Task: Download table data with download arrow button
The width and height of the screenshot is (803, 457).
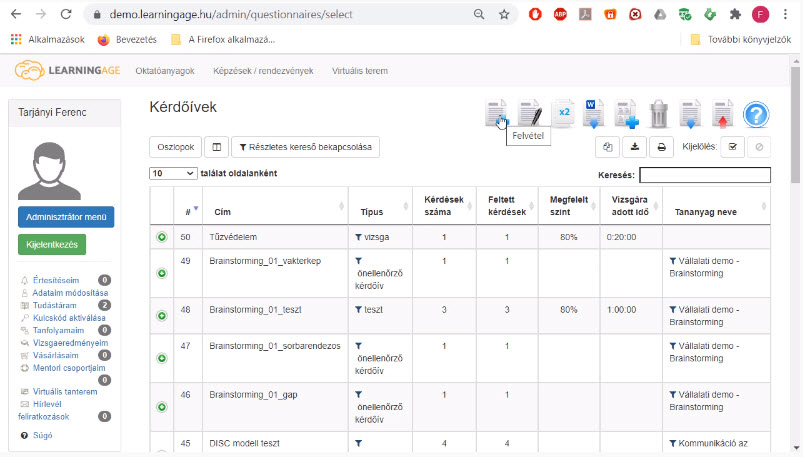Action: pos(635,147)
